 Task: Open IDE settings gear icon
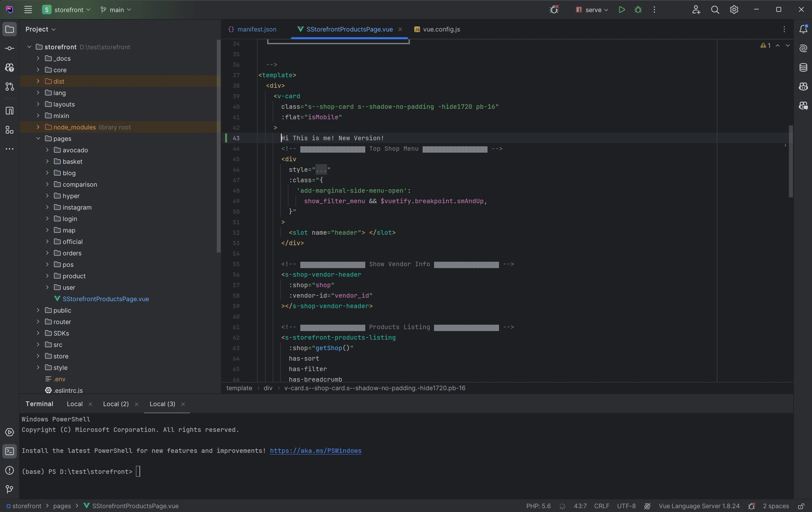(x=734, y=10)
